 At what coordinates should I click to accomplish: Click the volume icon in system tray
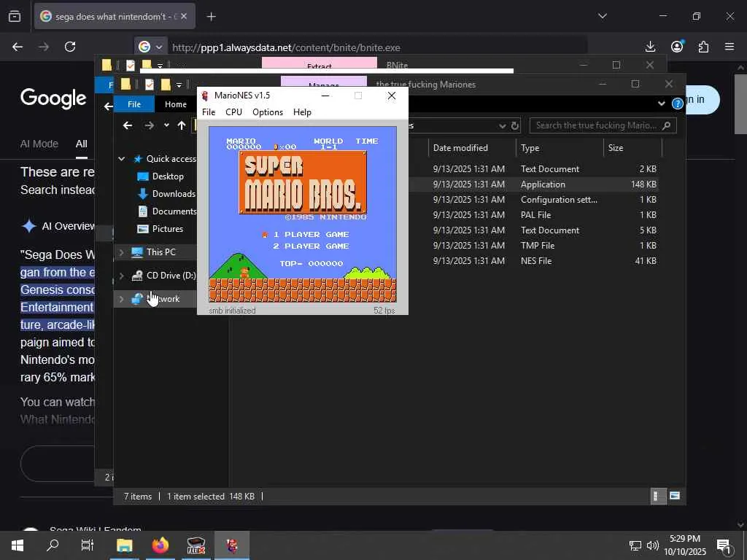click(x=653, y=545)
